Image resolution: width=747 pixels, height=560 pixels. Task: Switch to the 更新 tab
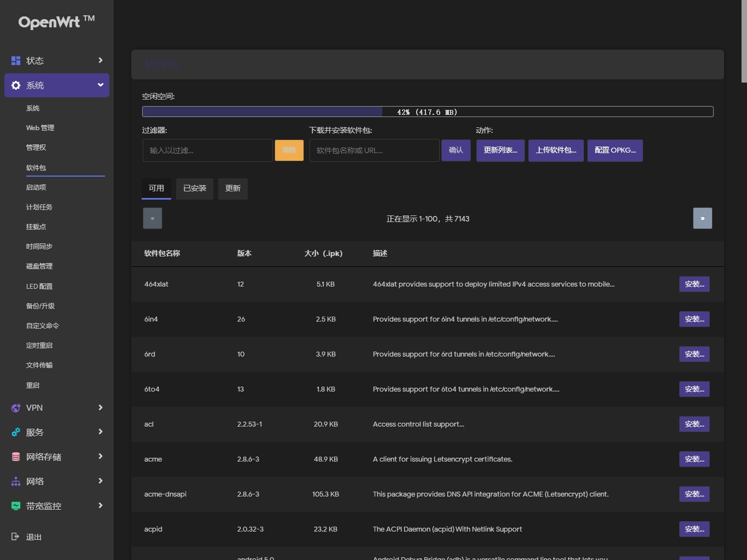[x=233, y=189]
